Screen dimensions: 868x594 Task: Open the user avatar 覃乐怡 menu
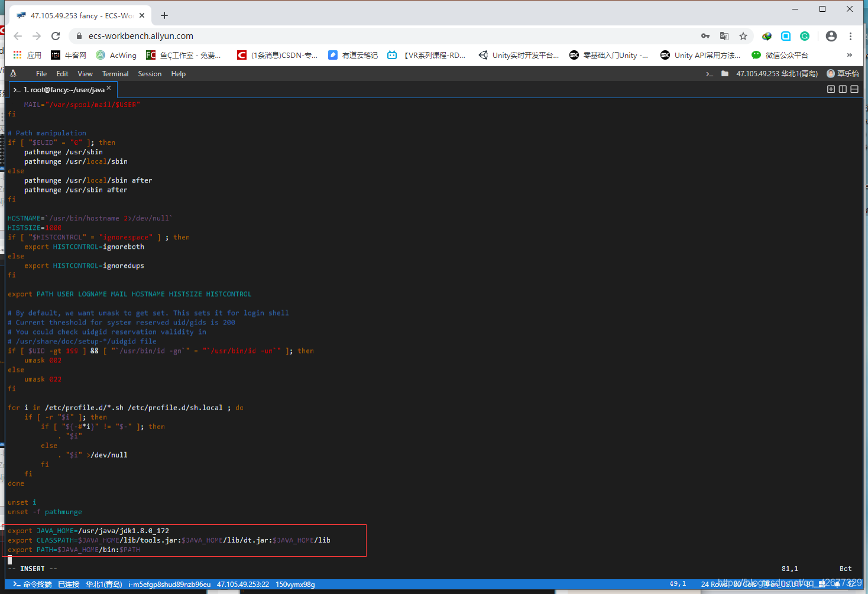point(843,74)
